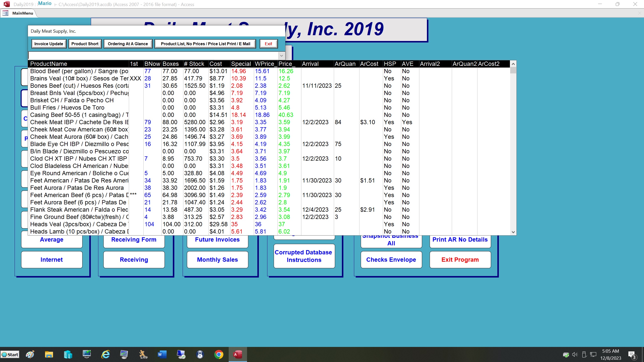
Task: Click the Paint palette taskbar icon
Action: tap(30, 354)
